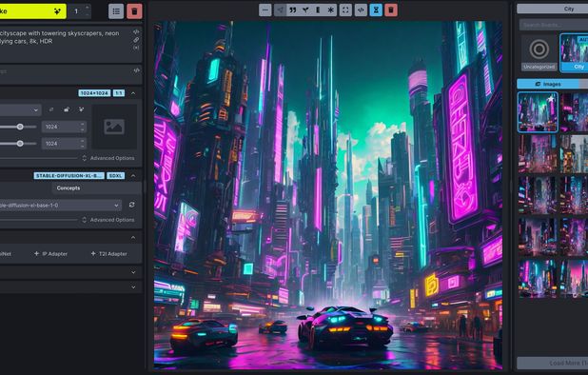Select the Uncategorized board
Screen dimensions: 588x375
[539, 52]
